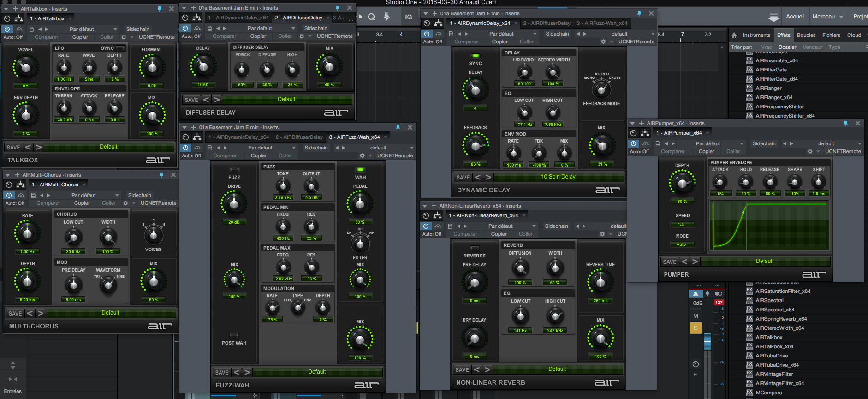The height and width of the screenshot is (399, 868).
Task: Pin the AIRPumper_x64 inserts window
Action: (846, 123)
